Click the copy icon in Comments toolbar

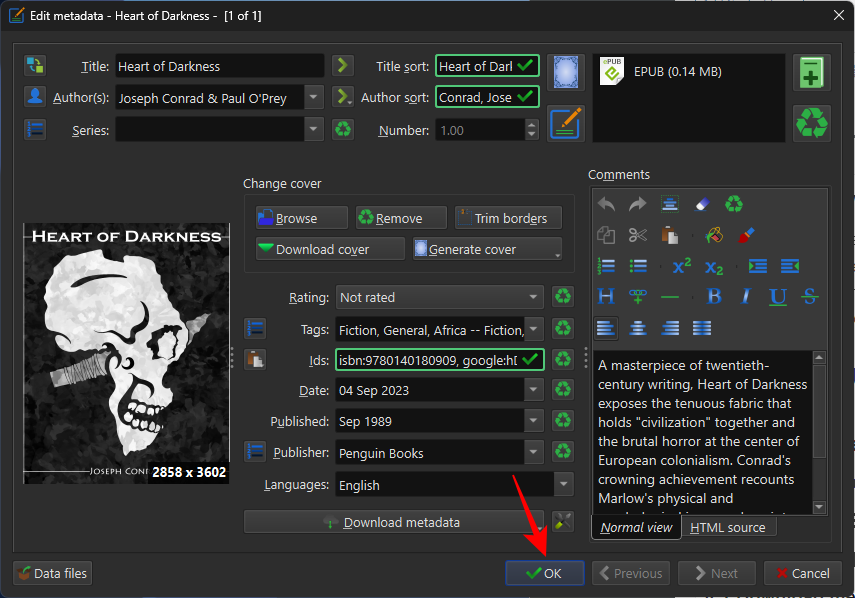tap(606, 235)
